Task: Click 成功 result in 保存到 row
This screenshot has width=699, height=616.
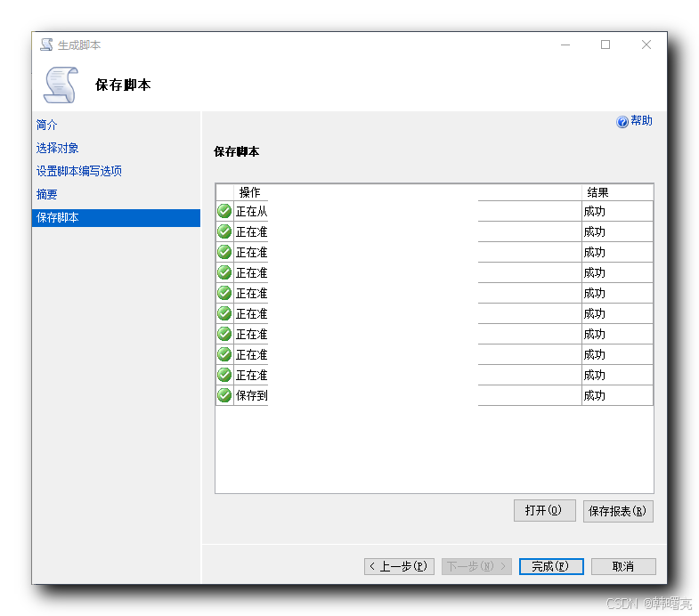Action: coord(594,395)
